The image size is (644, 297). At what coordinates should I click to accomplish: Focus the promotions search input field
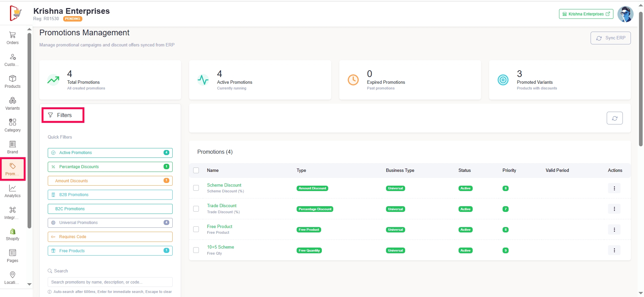pyautogui.click(x=110, y=282)
